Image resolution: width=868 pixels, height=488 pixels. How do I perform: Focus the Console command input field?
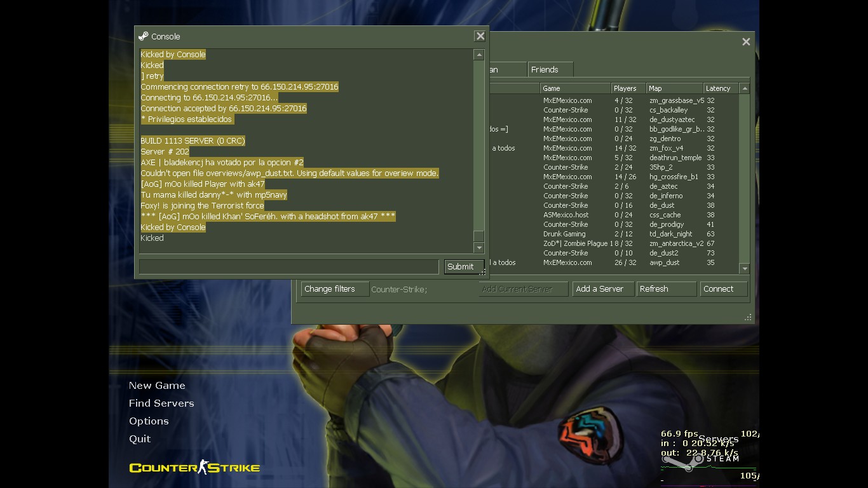point(289,266)
